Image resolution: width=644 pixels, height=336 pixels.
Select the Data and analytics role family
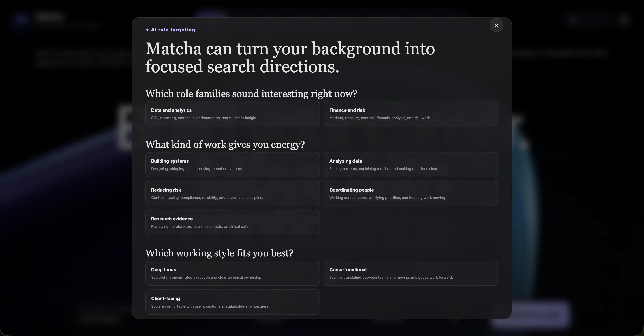pyautogui.click(x=232, y=114)
